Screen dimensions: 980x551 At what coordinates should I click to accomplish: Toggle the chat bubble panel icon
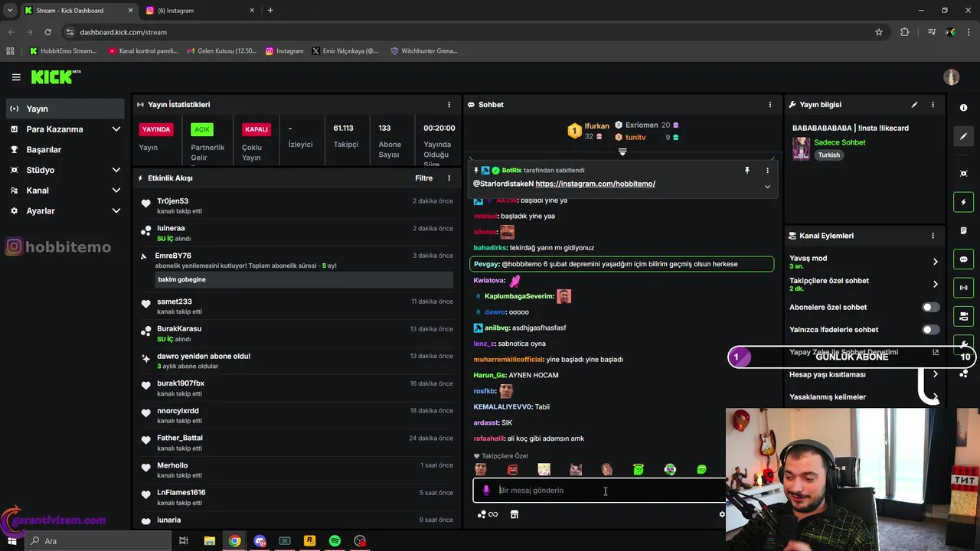pyautogui.click(x=964, y=259)
